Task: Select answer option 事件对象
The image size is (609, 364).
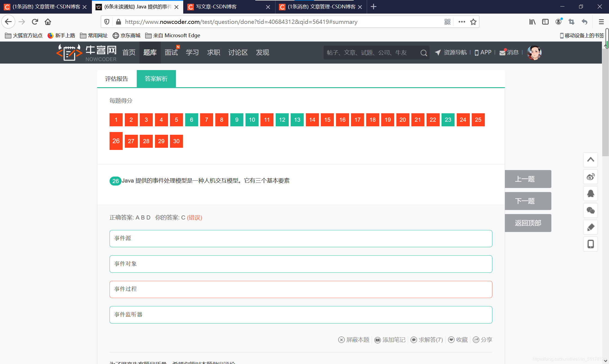Action: coord(301,264)
